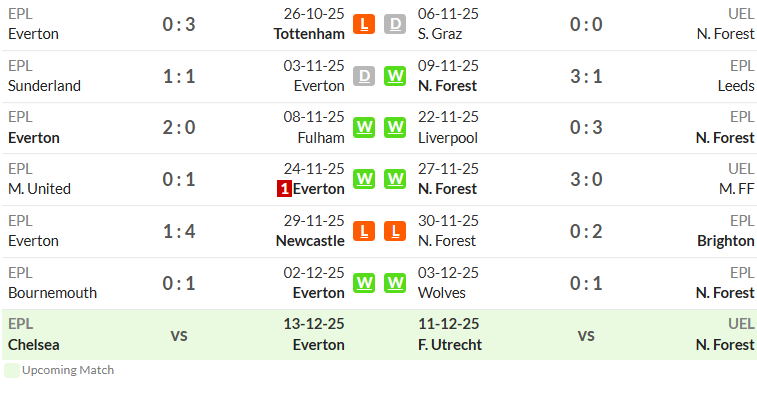Select the Chelsea team name in upcoming match

[x=34, y=345]
